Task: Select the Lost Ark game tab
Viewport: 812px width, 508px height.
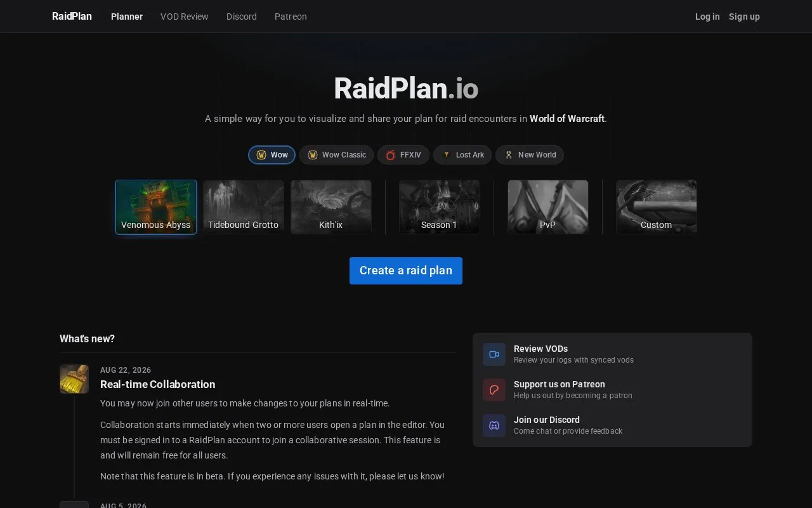Action: [462, 155]
